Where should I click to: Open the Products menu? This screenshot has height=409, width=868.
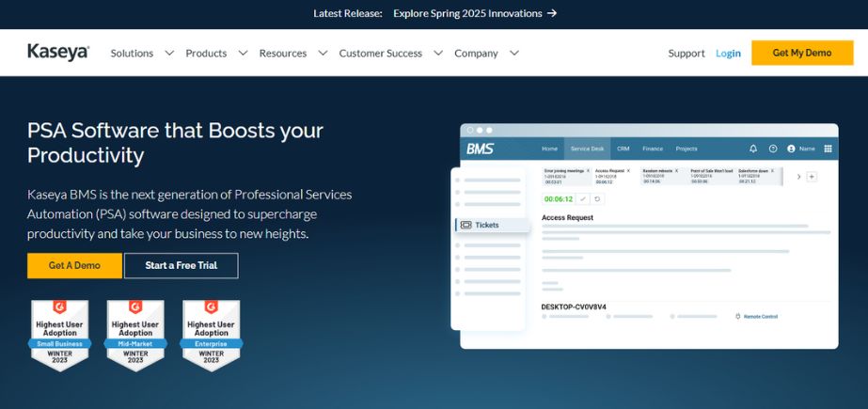[206, 54]
